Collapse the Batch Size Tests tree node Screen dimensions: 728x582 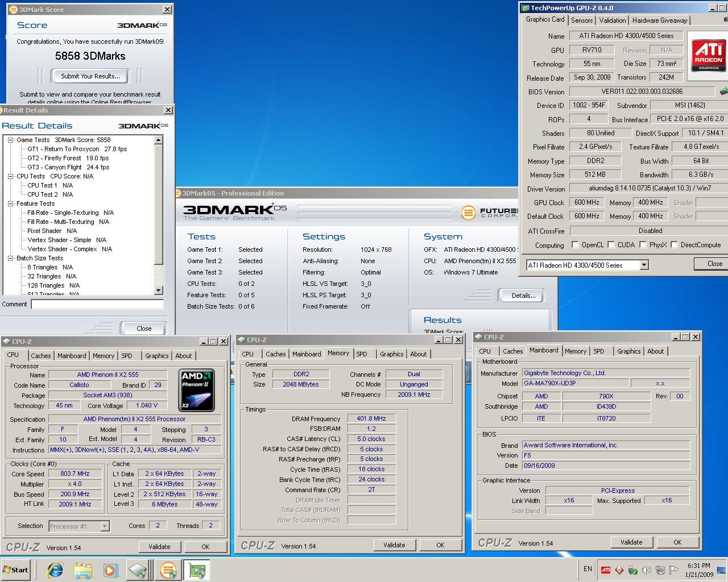11,258
